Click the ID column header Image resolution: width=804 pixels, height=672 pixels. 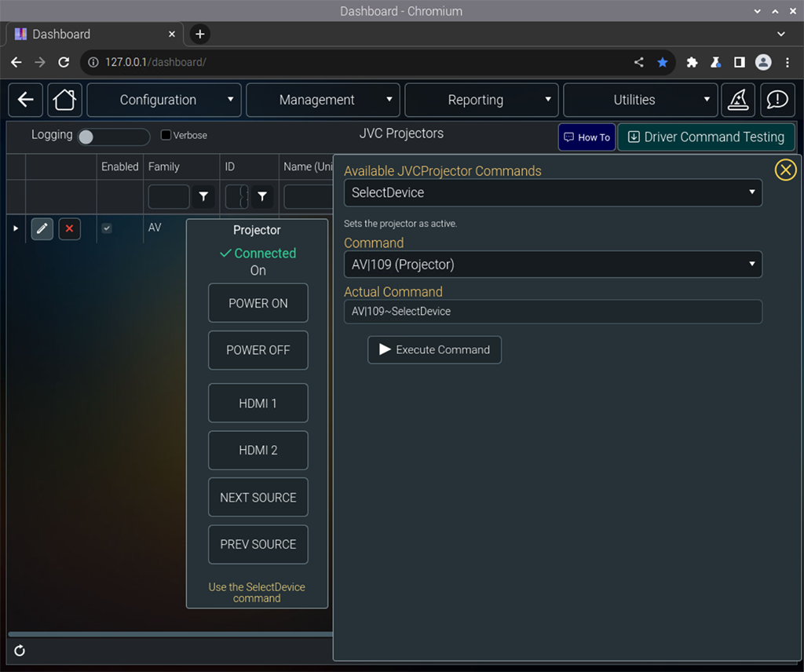pos(230,166)
